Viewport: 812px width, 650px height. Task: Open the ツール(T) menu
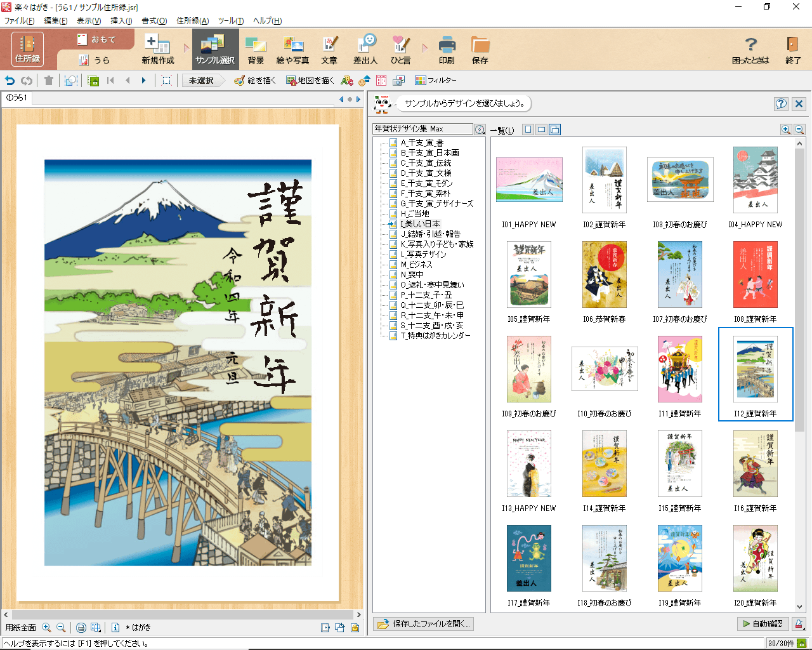tap(231, 21)
